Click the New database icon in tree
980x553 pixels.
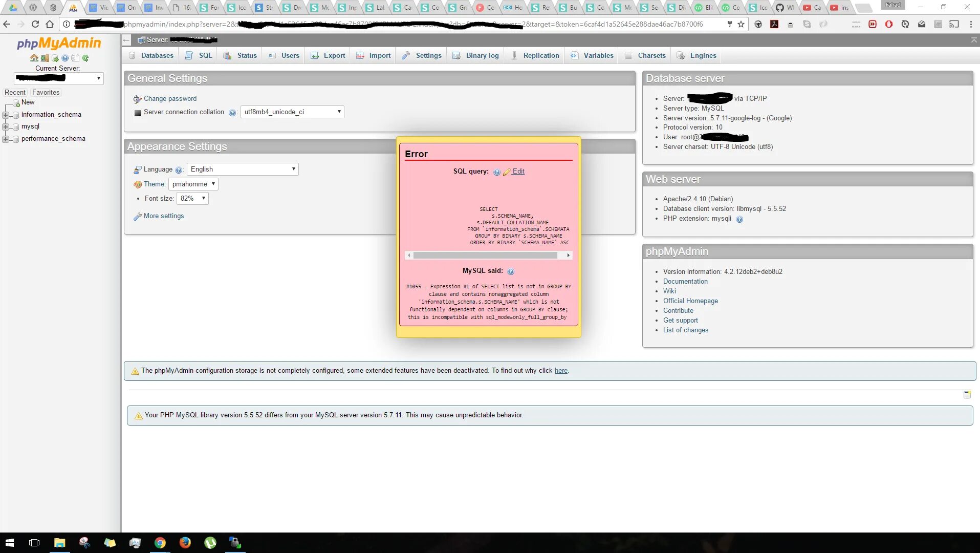(x=16, y=103)
